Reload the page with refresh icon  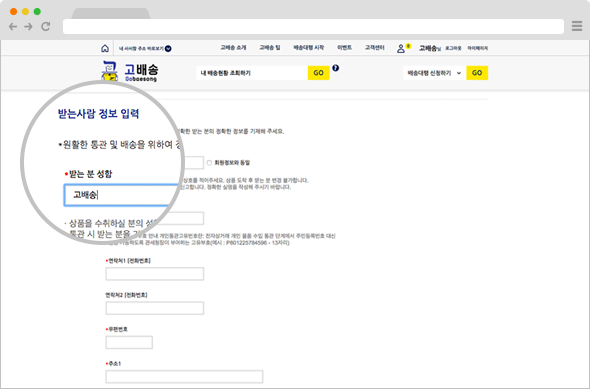click(46, 26)
